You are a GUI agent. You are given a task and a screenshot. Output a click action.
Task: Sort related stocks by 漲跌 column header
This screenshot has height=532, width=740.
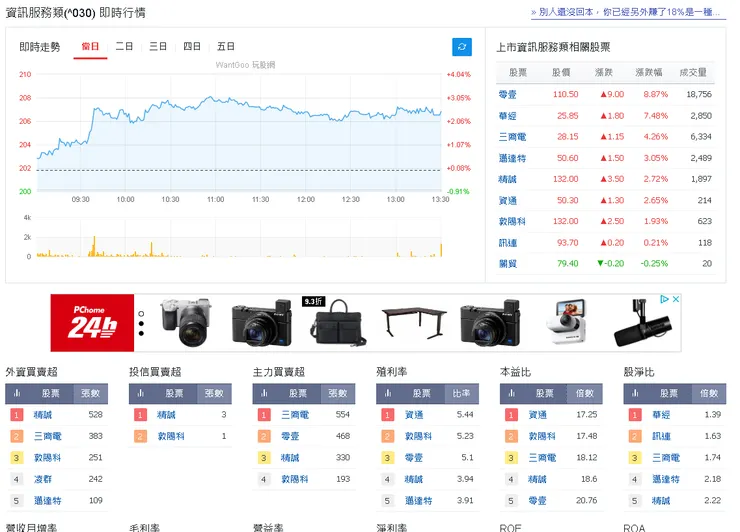604,72
